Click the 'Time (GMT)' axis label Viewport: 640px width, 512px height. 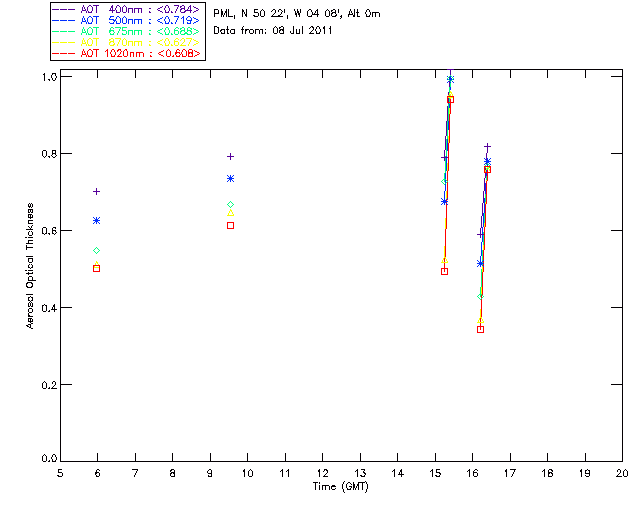(340, 487)
